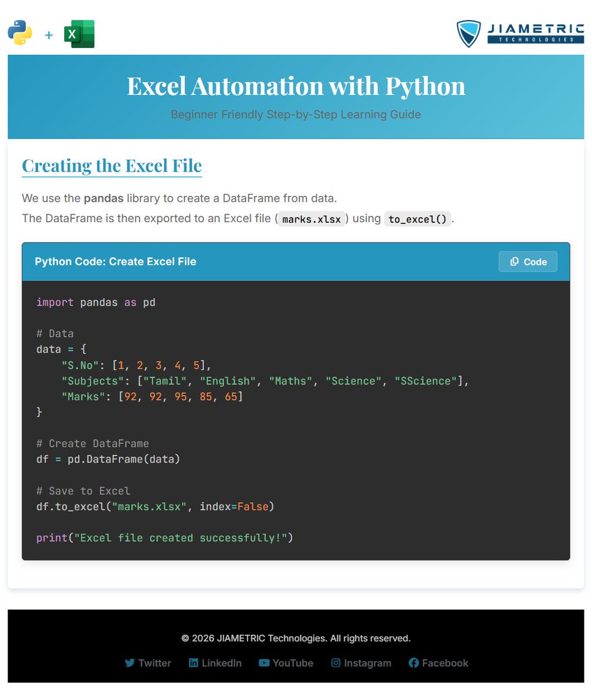592x700 pixels.
Task: Click the df.to_excel code line
Action: (x=155, y=506)
